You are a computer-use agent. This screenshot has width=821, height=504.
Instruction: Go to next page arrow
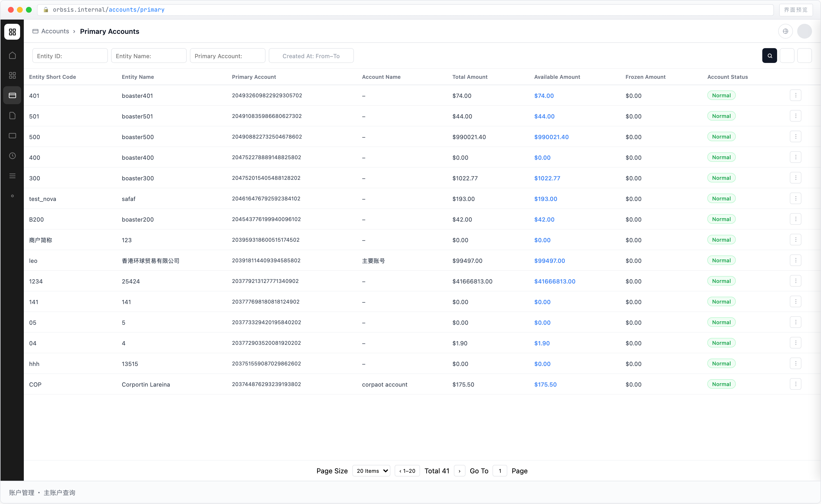tap(460, 471)
